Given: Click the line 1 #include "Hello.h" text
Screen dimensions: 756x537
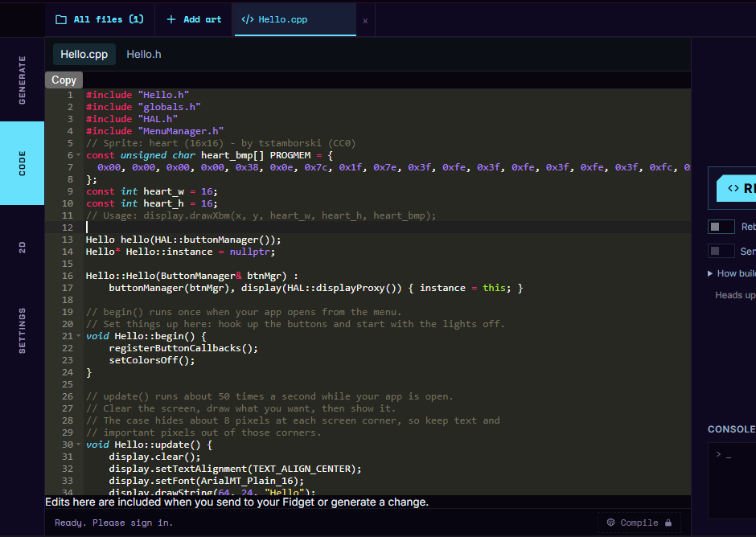Looking at the screenshot, I should pyautogui.click(x=138, y=95).
